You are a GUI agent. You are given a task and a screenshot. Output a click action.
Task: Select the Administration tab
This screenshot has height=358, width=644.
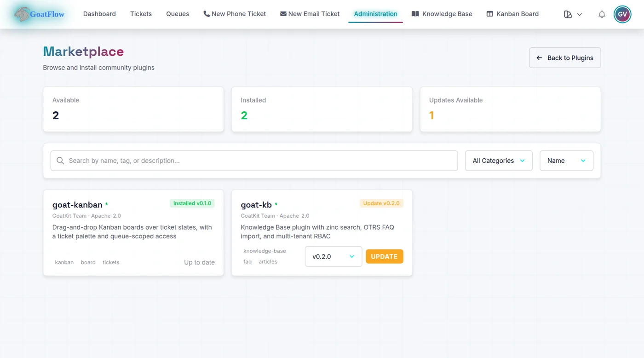coord(375,14)
